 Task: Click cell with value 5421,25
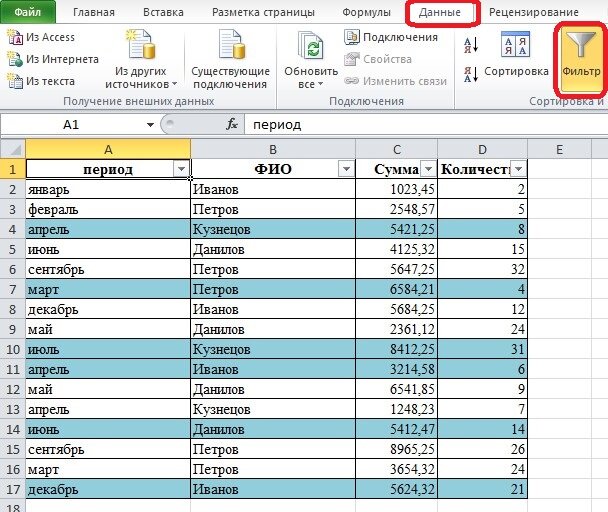pos(396,229)
